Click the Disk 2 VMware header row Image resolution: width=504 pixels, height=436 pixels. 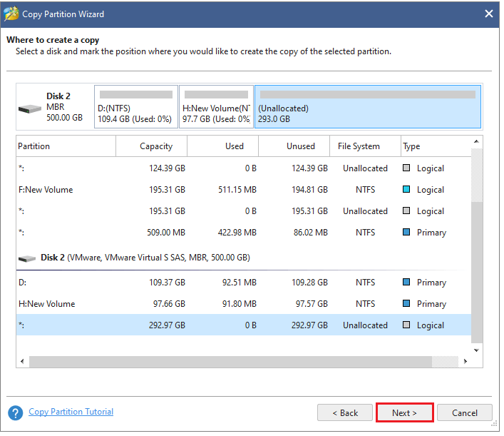pyautogui.click(x=244, y=258)
